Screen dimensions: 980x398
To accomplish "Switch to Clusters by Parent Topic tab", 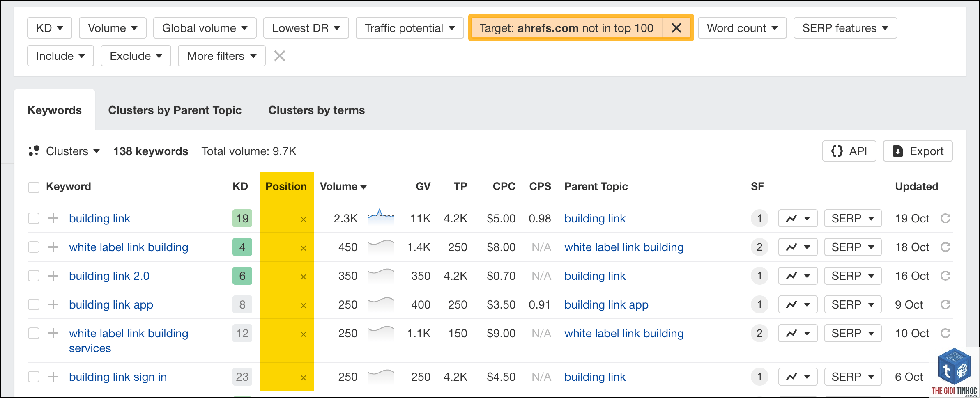I will coord(175,110).
